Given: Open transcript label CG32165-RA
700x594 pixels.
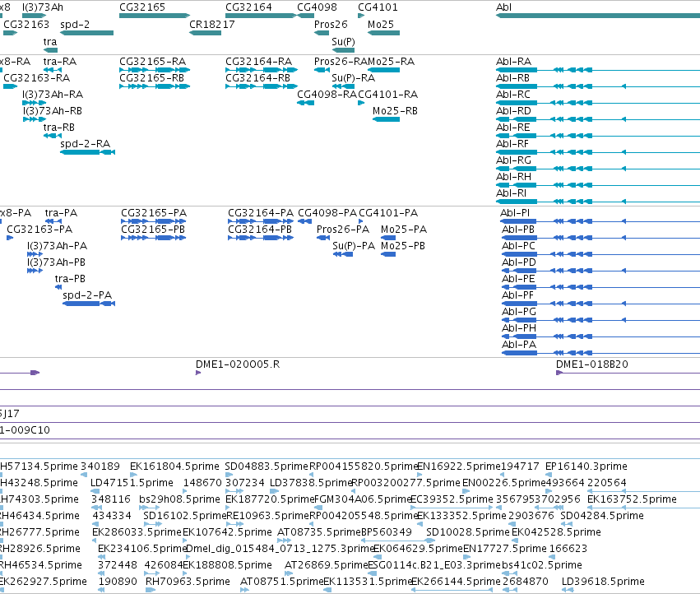Looking at the screenshot, I should coord(152,61).
